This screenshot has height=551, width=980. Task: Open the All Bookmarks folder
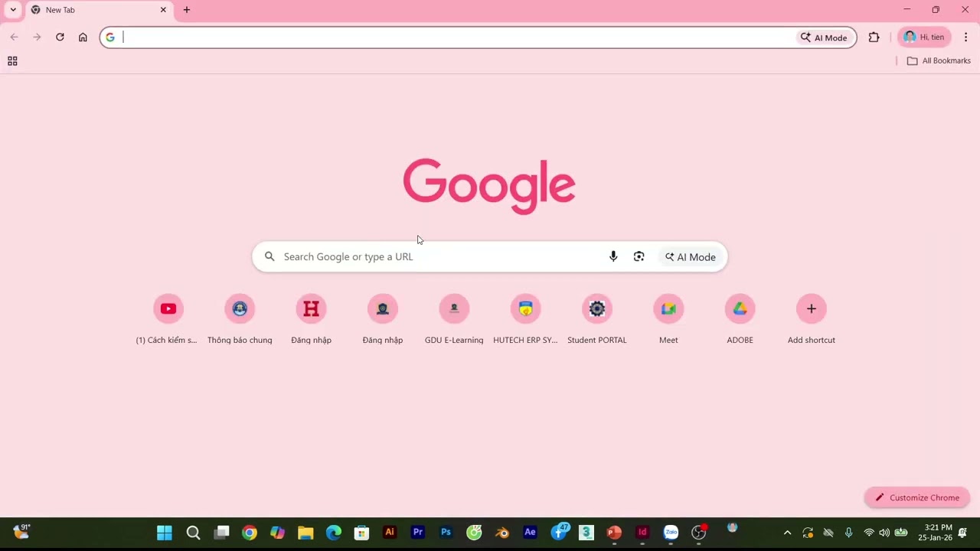(939, 60)
